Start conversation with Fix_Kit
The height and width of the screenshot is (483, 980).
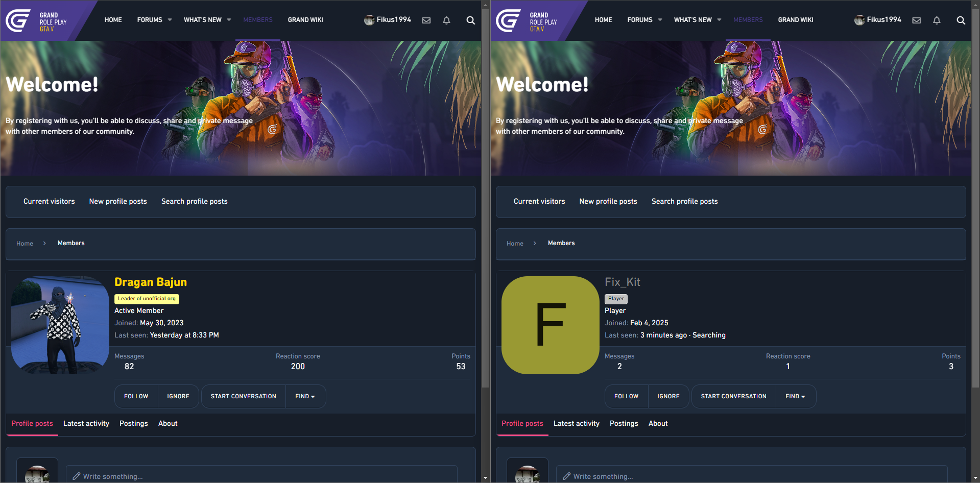pos(734,396)
